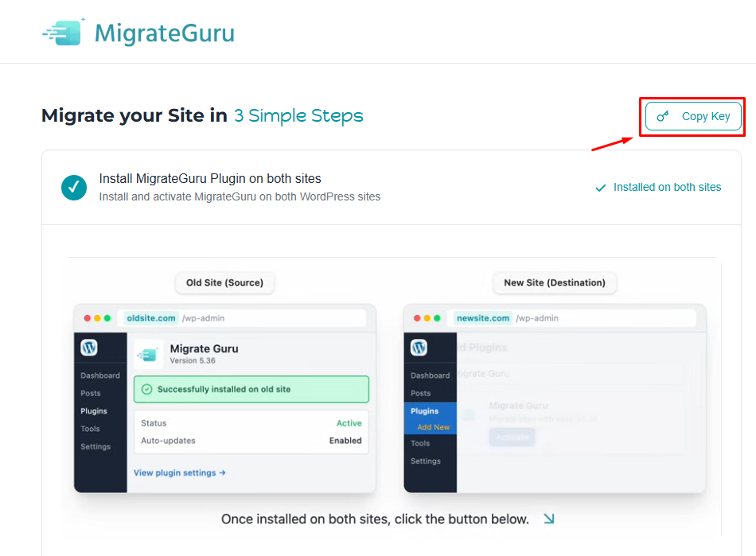This screenshot has height=556, width=756.
Task: Click the Active status value
Action: [x=349, y=423]
